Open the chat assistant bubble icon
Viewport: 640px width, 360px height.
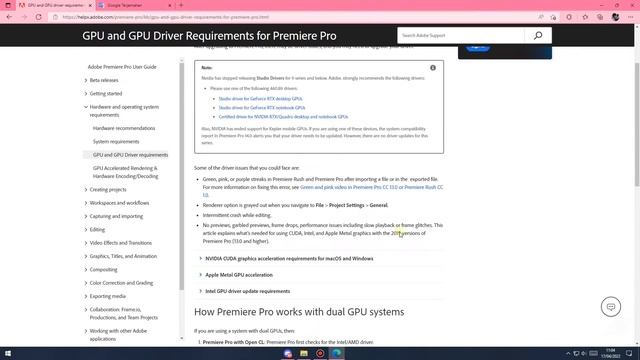pyautogui.click(x=611, y=307)
